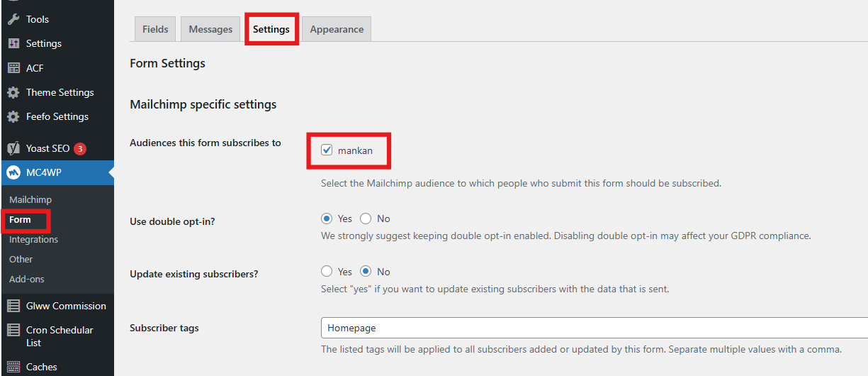Click the Caches menu icon
This screenshot has height=376, width=868.
pyautogui.click(x=13, y=367)
